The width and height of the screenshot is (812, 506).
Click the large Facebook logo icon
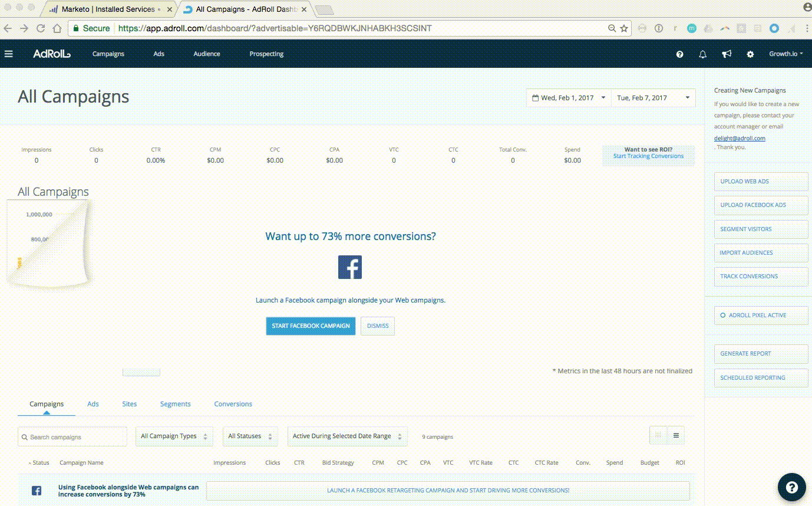click(350, 267)
